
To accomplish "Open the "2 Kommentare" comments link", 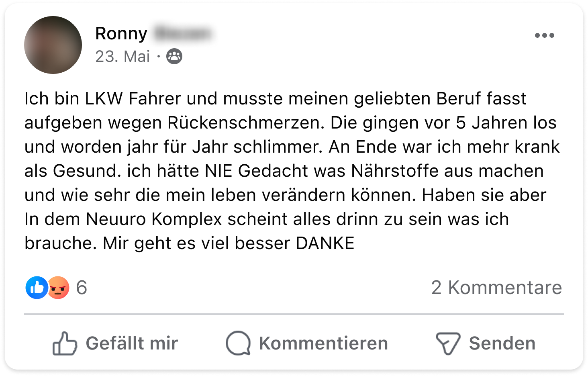I will (496, 288).
